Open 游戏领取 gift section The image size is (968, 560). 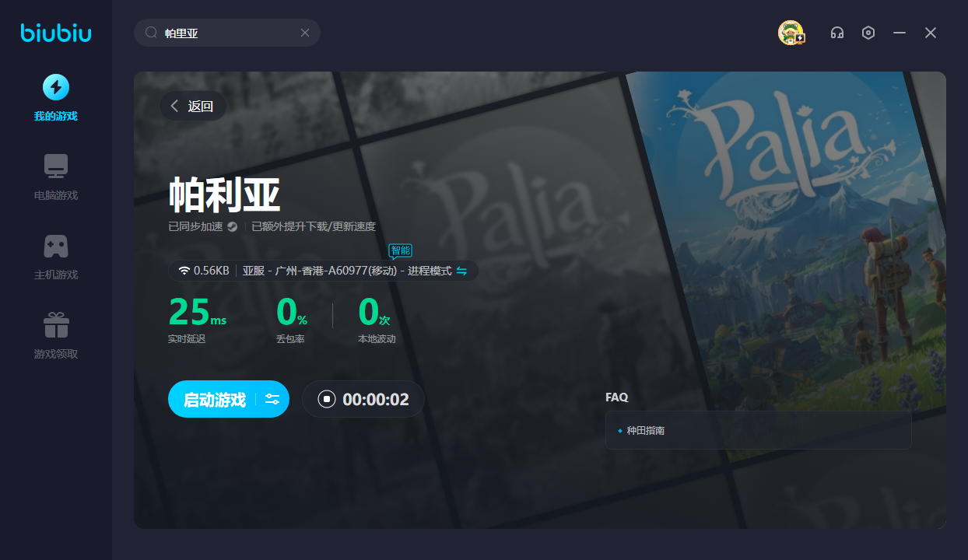[x=56, y=336]
